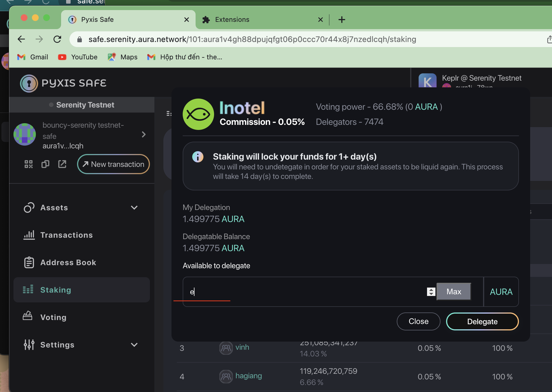
Task: Click the amount stepper arrows in the input
Action: (431, 291)
